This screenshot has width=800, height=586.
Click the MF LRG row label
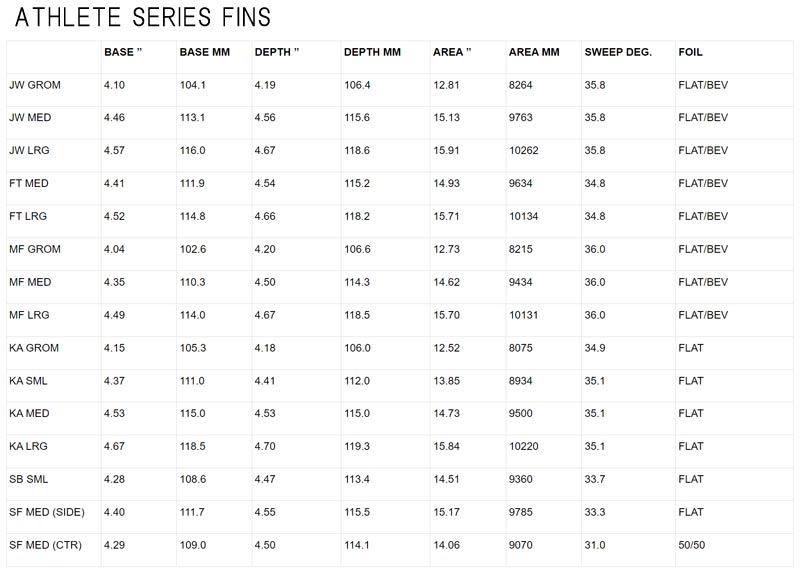tap(29, 315)
